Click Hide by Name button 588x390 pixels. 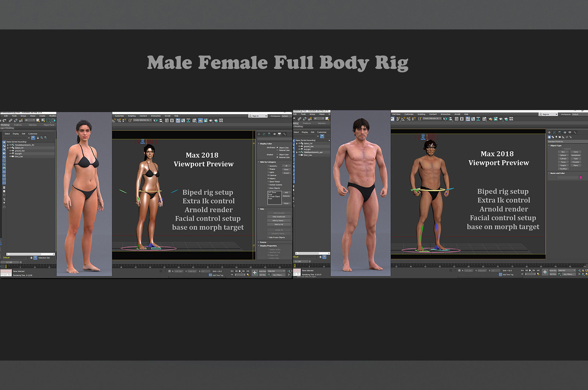[x=279, y=220]
